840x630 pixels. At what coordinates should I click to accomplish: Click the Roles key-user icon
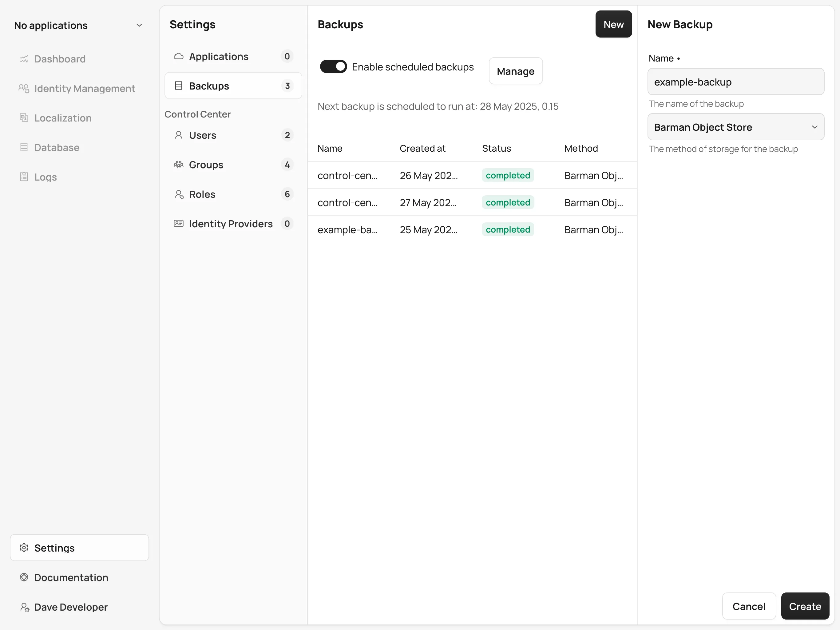coord(179,194)
